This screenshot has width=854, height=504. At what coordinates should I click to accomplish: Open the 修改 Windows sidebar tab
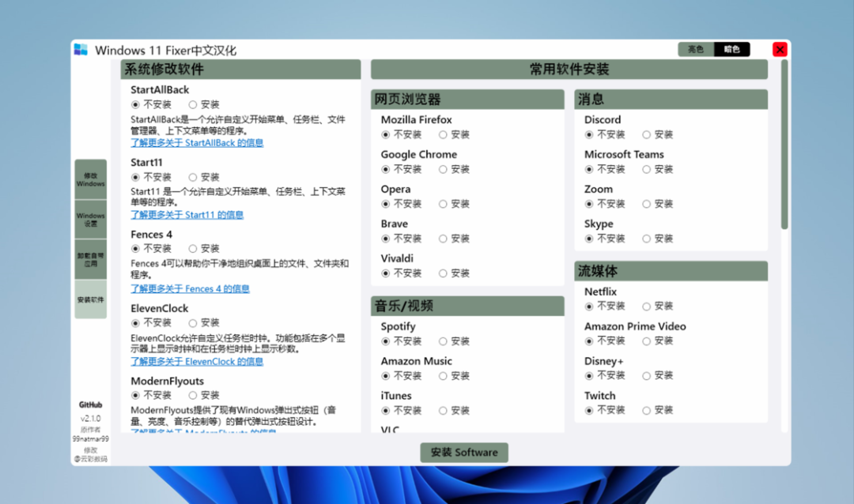coord(90,179)
